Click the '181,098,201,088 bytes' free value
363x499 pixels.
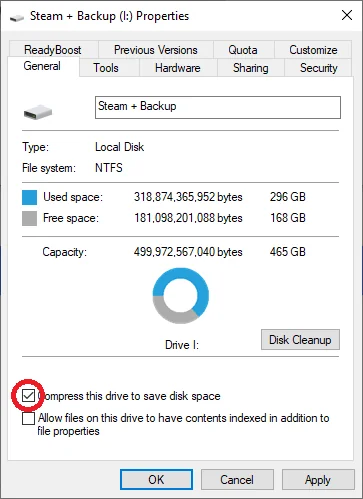(188, 218)
